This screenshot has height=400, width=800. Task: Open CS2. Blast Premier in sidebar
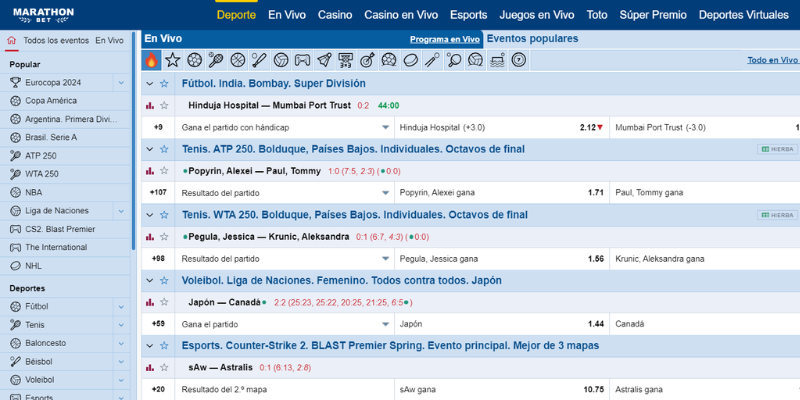click(60, 229)
